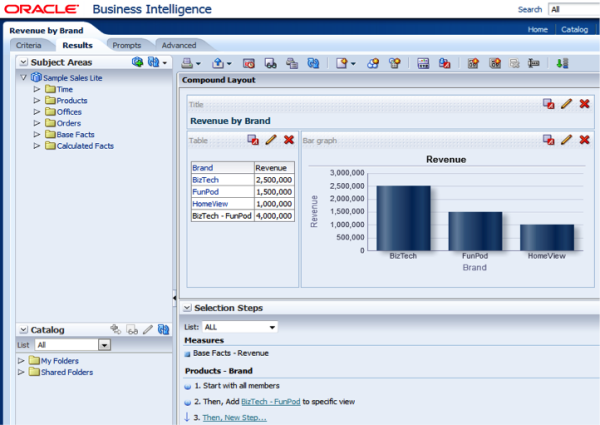
Task: Click the print analysis toolbar icon
Action: click(x=189, y=62)
